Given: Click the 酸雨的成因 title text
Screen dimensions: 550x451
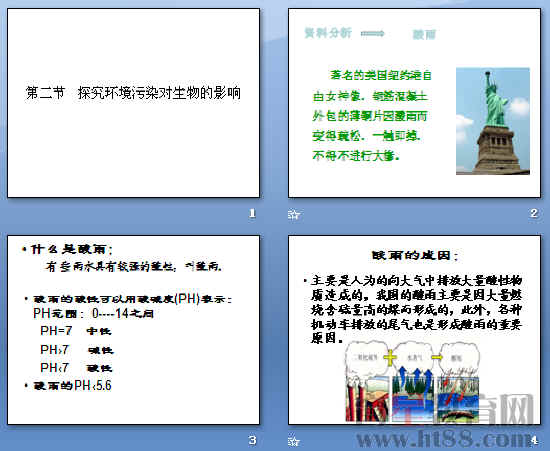Looking at the screenshot, I should click(415, 255).
